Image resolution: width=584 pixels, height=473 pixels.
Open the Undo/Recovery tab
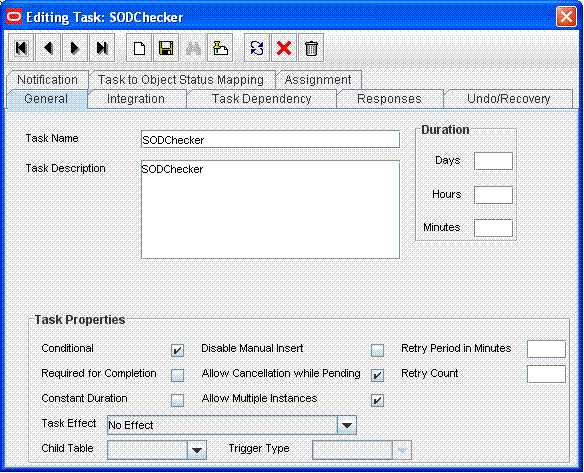[508, 99]
